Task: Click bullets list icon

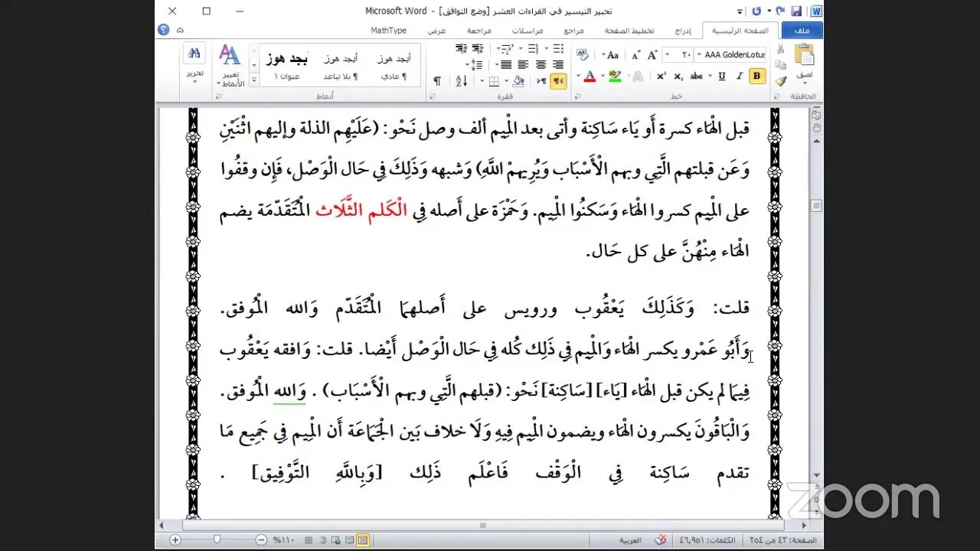Action: 558,48
